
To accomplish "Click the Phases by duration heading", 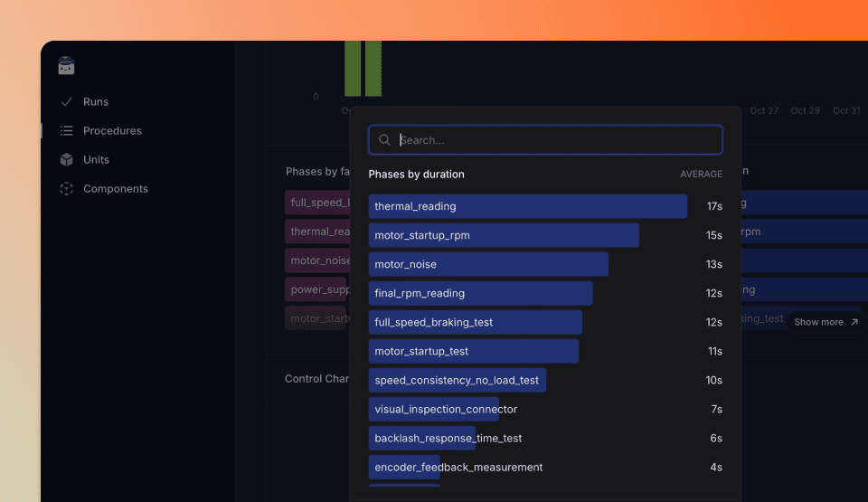I will tap(416, 174).
